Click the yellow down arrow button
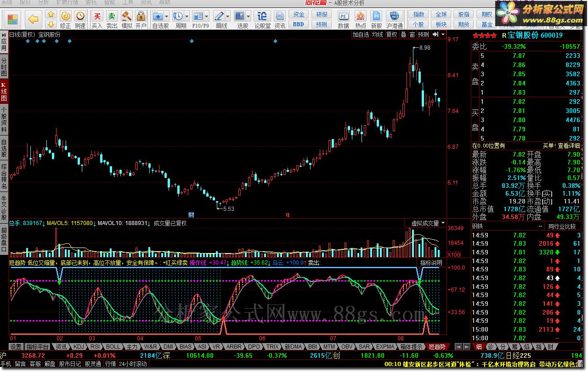Screen dimensions: 588x372 [51, 24]
